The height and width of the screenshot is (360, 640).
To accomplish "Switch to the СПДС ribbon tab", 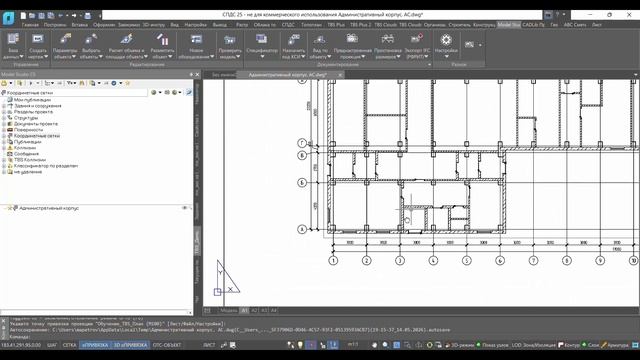I will (x=288, y=25).
